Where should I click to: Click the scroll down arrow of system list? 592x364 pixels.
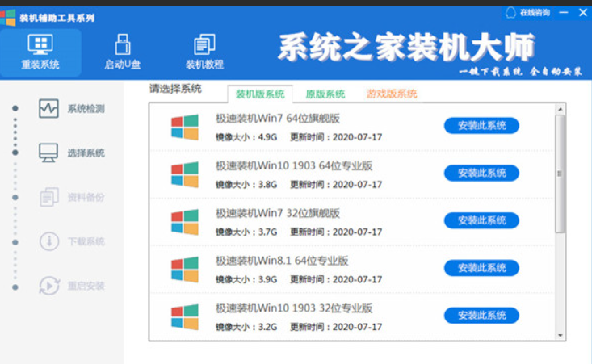pos(561,335)
